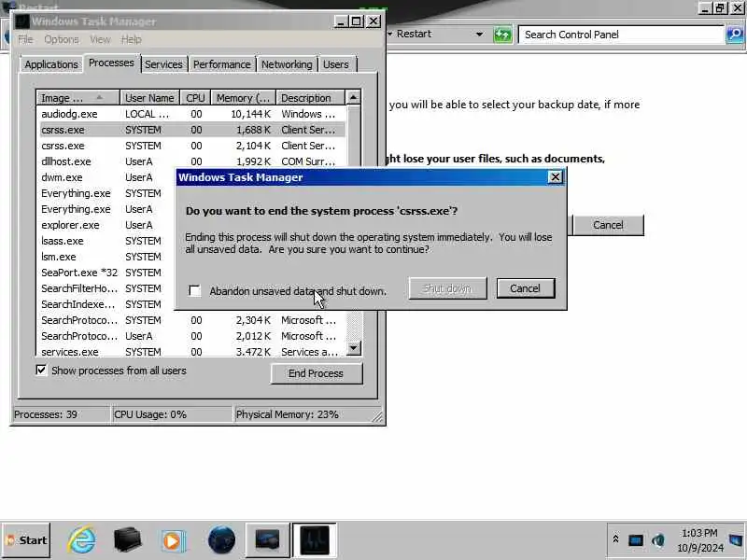Click the Shut down button

[447, 288]
